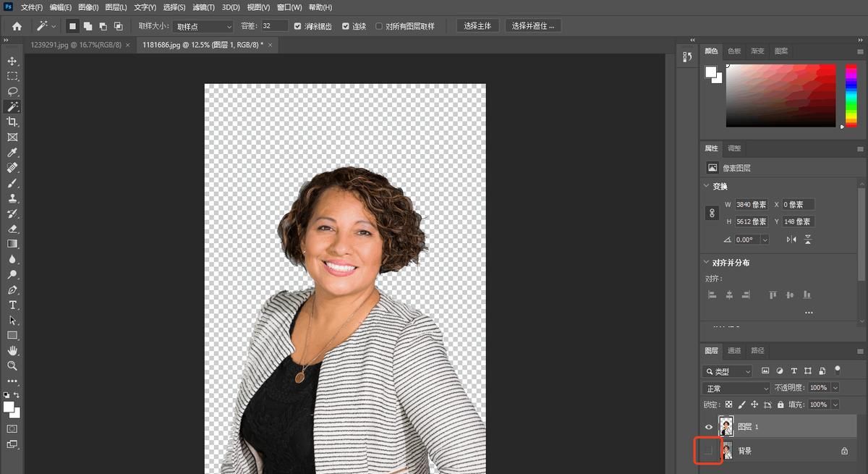Open the 取样大小 sample size dropdown
Image resolution: width=868 pixels, height=474 pixels.
203,26
